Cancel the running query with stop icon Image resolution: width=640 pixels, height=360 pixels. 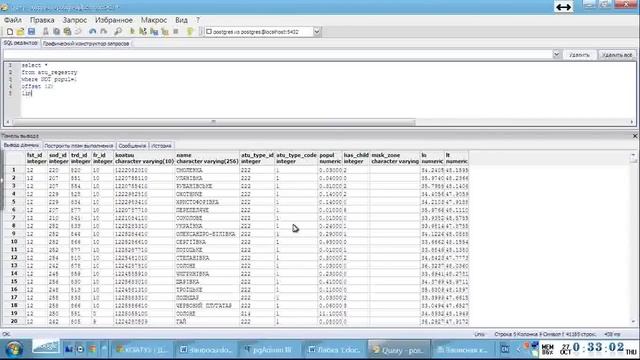(176, 31)
